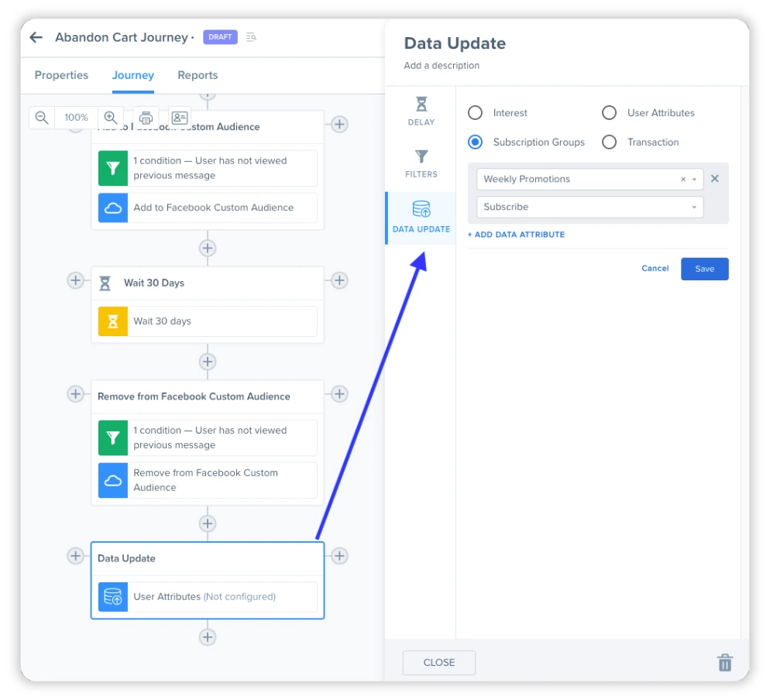Switch to the Journey tab
The image size is (770, 700).
(132, 75)
